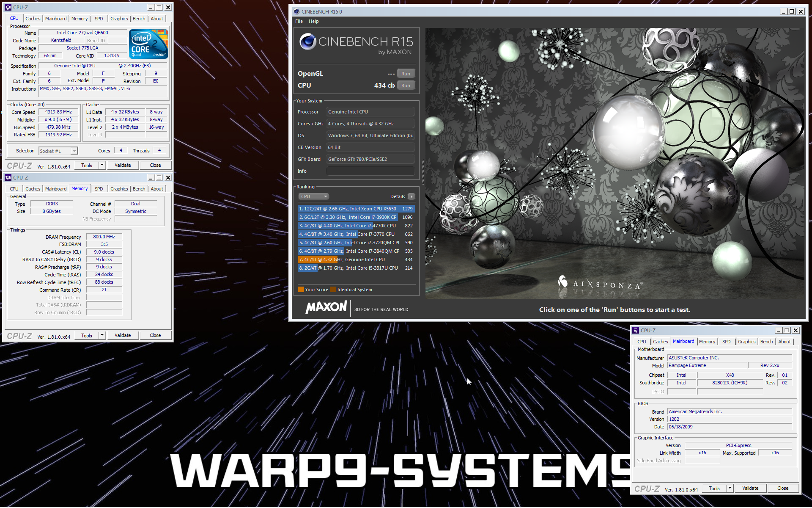Open Tools dropdown arrow in Memory CPU-Z window
812x508 pixels.
click(x=102, y=336)
